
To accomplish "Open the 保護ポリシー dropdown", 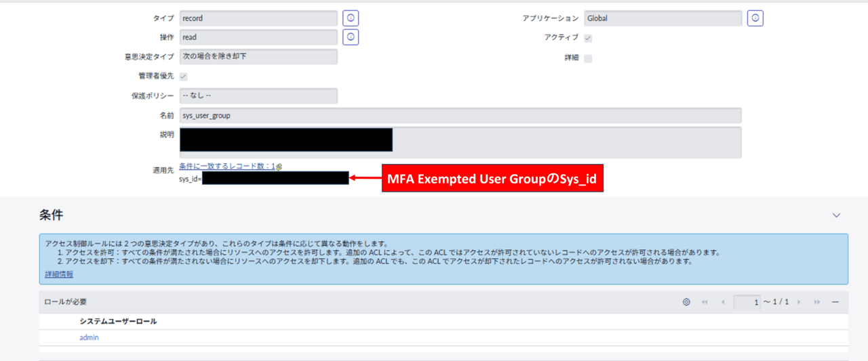I will [x=258, y=96].
